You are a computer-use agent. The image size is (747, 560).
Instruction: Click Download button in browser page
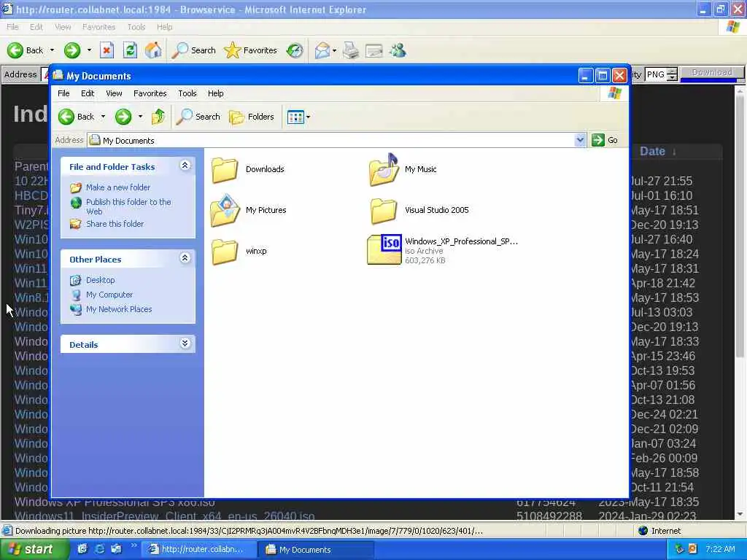(712, 73)
